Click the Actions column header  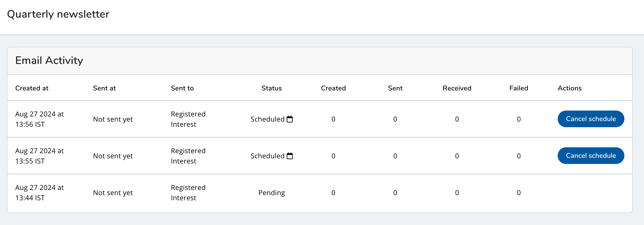569,88
